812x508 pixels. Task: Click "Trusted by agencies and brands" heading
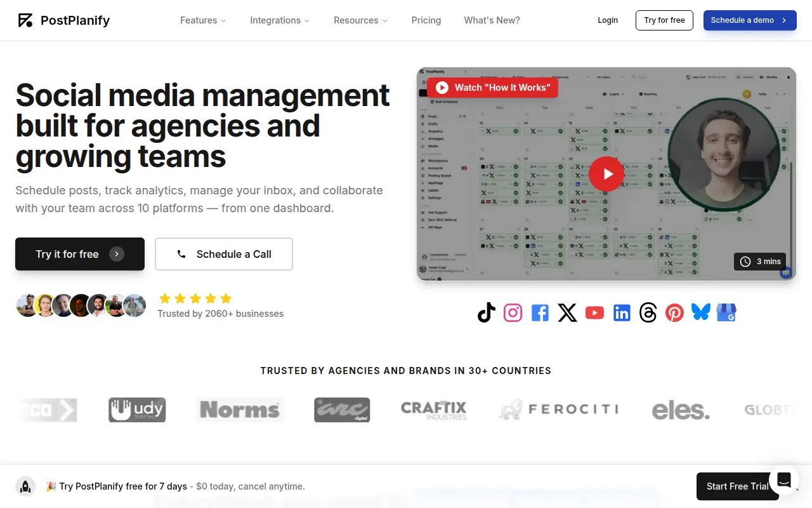pyautogui.click(x=406, y=371)
